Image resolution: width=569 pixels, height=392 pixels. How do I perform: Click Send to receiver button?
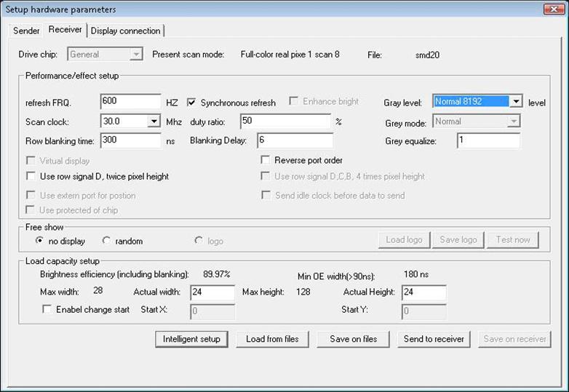(434, 339)
